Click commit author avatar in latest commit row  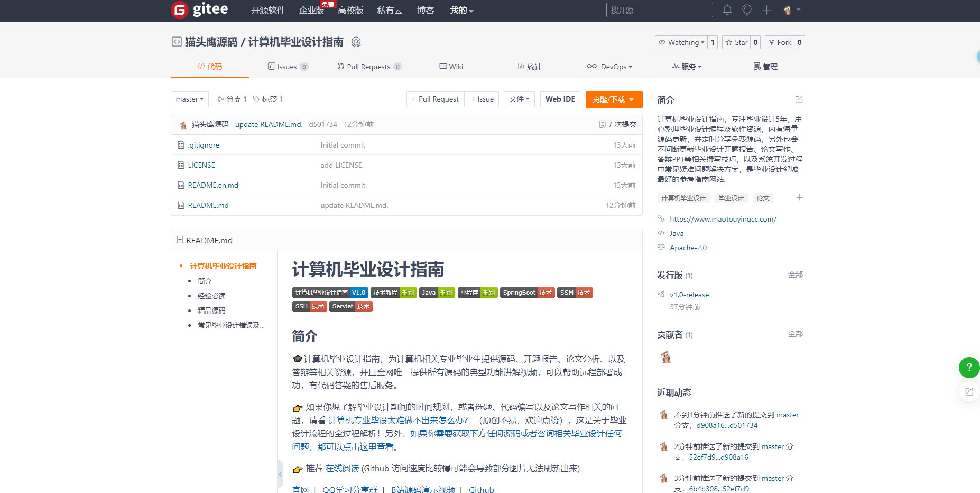coord(183,125)
